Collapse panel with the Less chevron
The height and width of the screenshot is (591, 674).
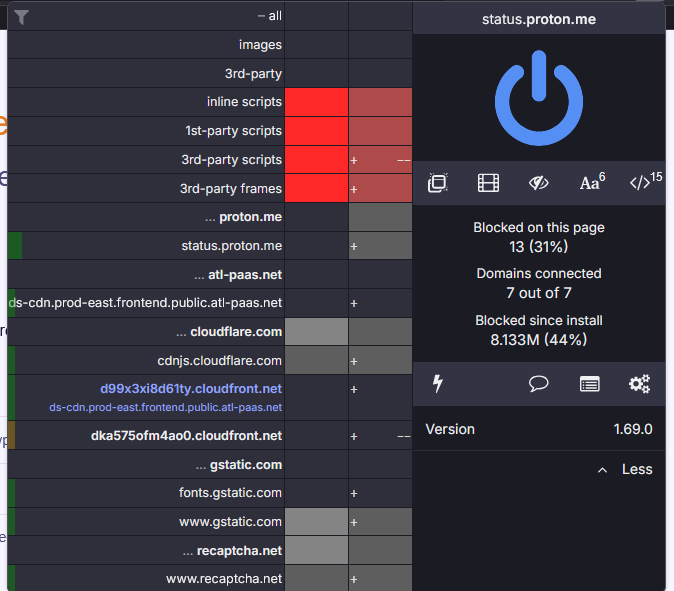[623, 469]
